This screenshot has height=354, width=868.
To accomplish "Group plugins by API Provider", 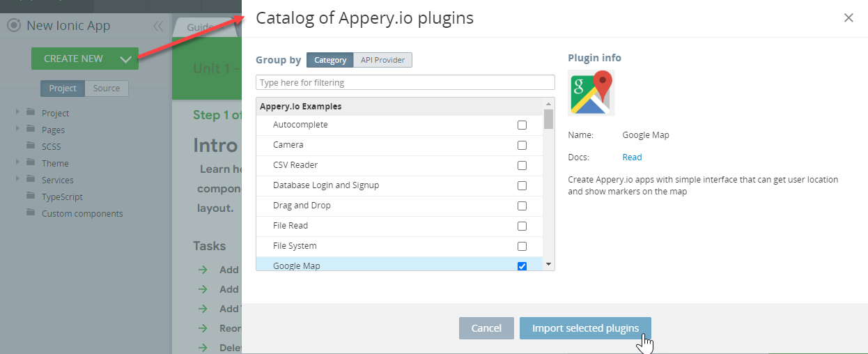I will click(x=383, y=60).
